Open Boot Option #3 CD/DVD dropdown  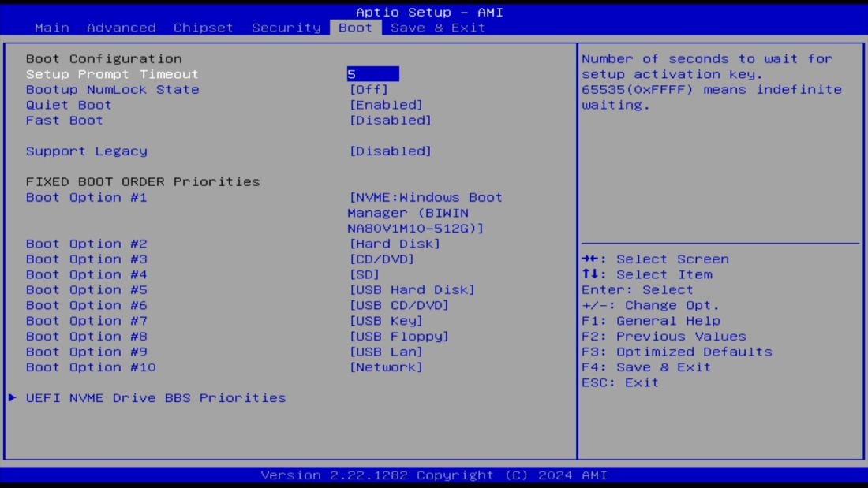coord(381,259)
